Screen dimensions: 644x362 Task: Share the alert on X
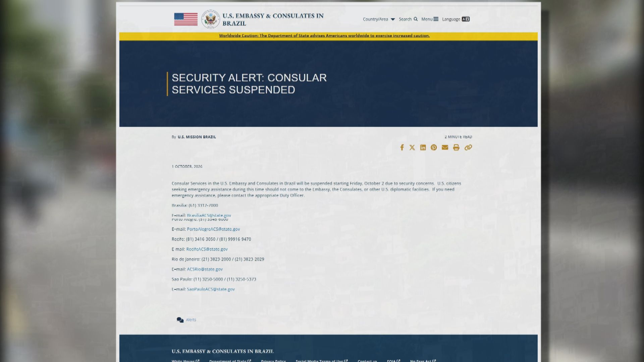click(x=412, y=147)
